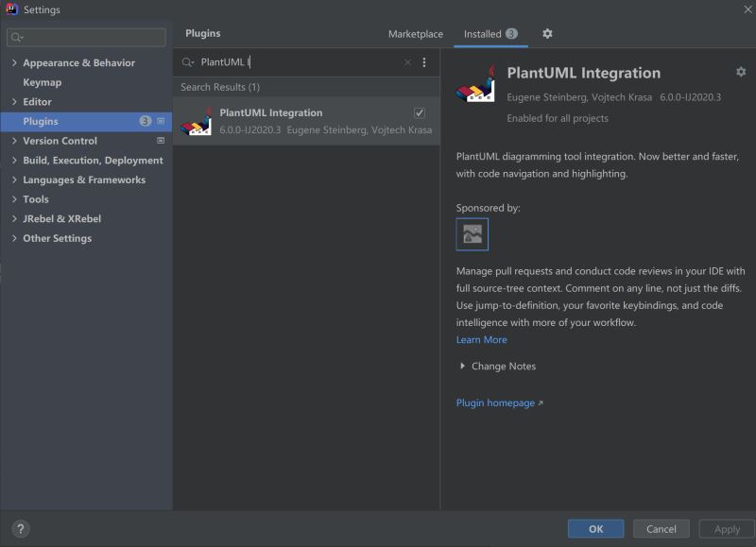Image resolution: width=756 pixels, height=547 pixels.
Task: Click the Cancel button
Action: coord(661,529)
